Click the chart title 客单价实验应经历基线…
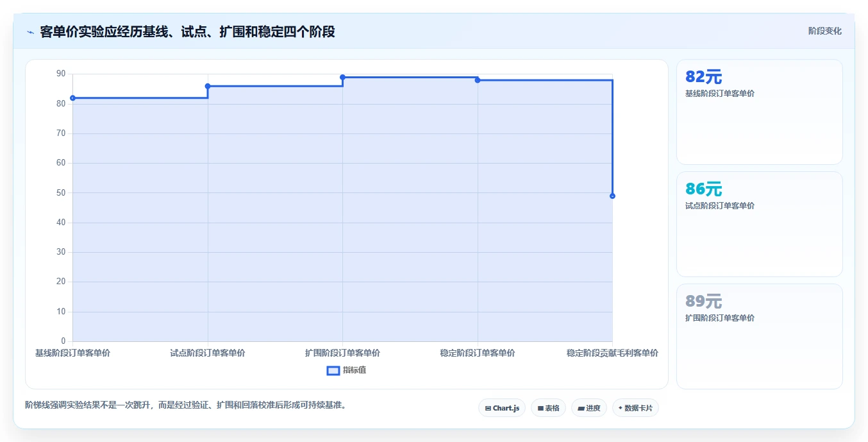The height and width of the screenshot is (442, 868). 187,31
